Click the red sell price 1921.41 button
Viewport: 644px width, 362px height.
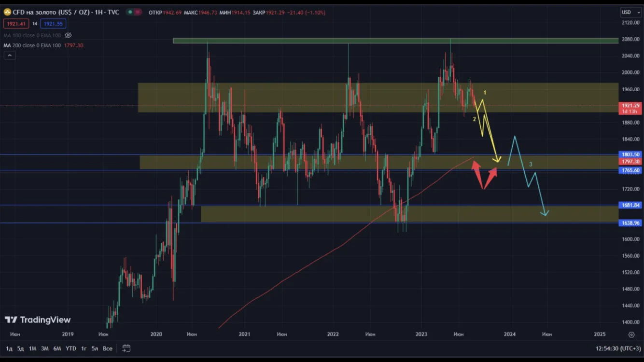(16, 23)
